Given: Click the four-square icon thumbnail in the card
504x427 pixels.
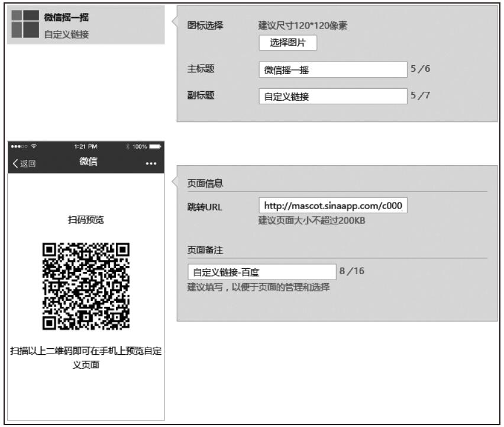Looking at the screenshot, I should tap(25, 24).
